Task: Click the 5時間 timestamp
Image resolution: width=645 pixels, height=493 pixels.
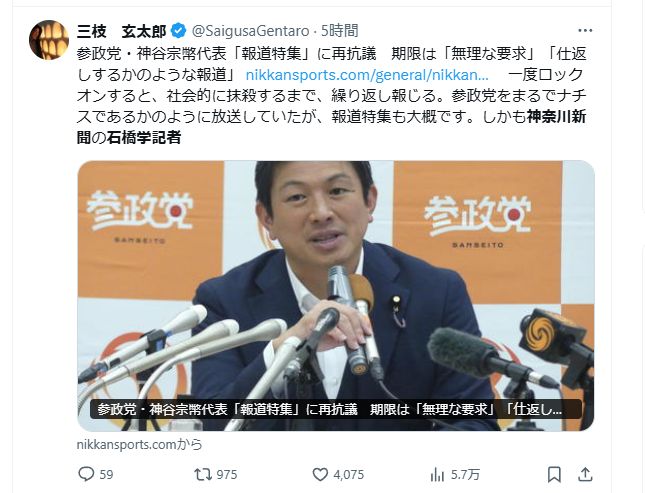Action: point(340,31)
